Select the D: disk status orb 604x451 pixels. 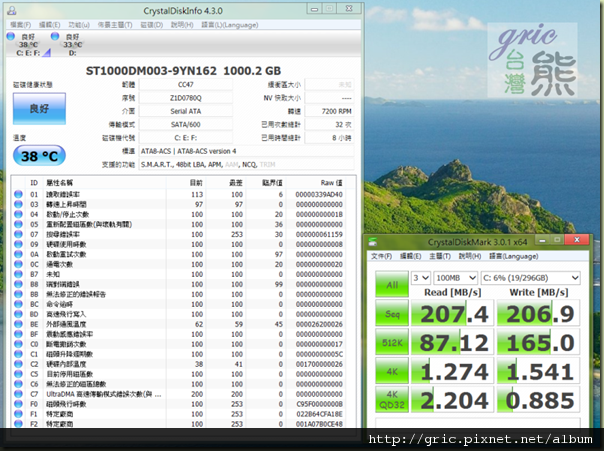tap(55, 36)
